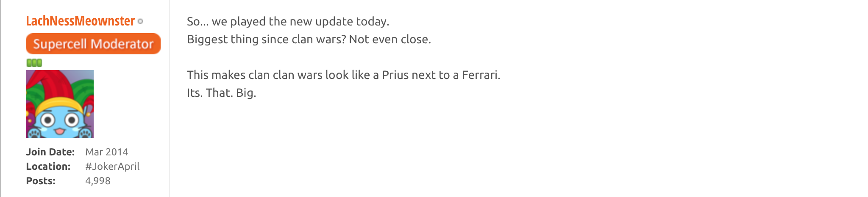Click the green reputation bars
The height and width of the screenshot is (197, 868).
pos(34,63)
